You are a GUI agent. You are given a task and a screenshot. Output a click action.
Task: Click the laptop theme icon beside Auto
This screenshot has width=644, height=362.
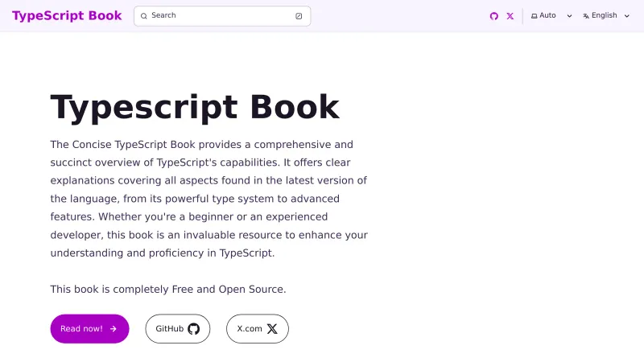click(x=535, y=16)
